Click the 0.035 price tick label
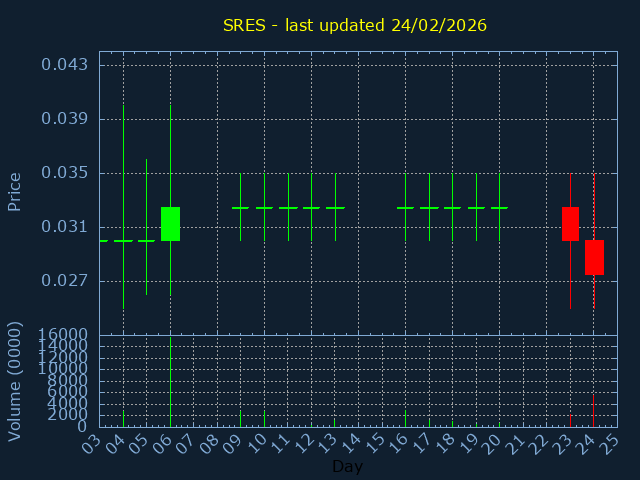The height and width of the screenshot is (480, 640). click(64, 173)
